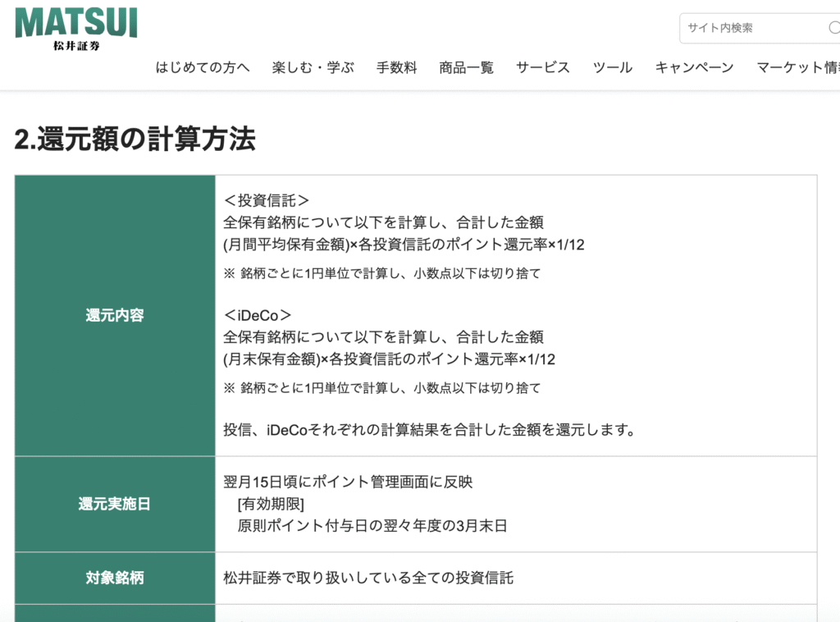Click the <iDeCo> label
This screenshot has width=840, height=622.
click(x=258, y=315)
